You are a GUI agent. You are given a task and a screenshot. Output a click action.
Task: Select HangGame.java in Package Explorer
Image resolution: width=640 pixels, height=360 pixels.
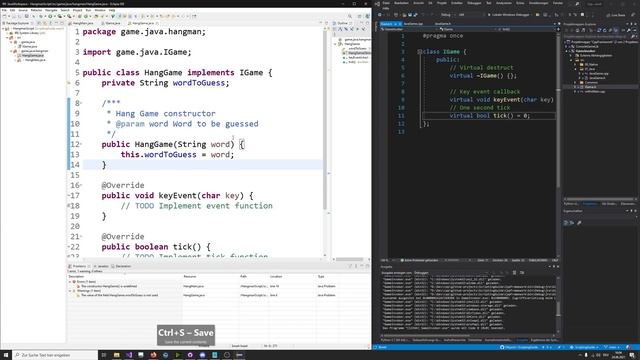point(33,55)
